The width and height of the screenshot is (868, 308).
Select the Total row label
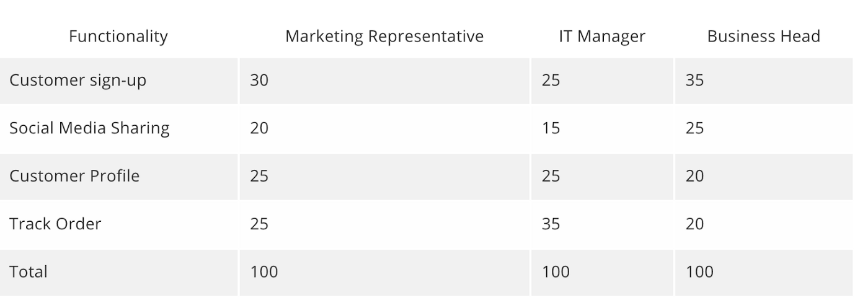29,271
